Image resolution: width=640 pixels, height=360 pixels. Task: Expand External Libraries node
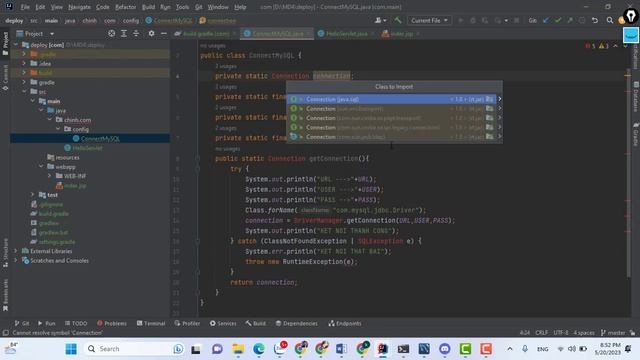[16, 251]
